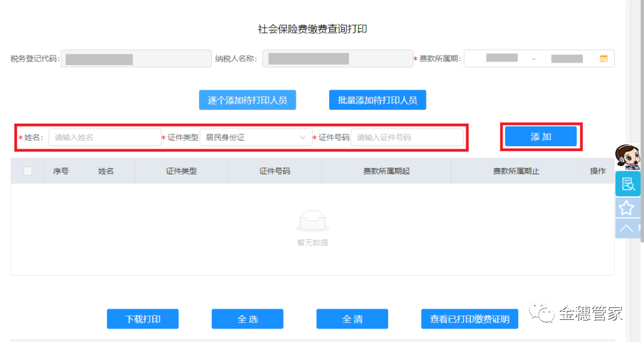644x342 pixels.
Task: Toggle the select-all checkbox in table header
Action: 27,171
